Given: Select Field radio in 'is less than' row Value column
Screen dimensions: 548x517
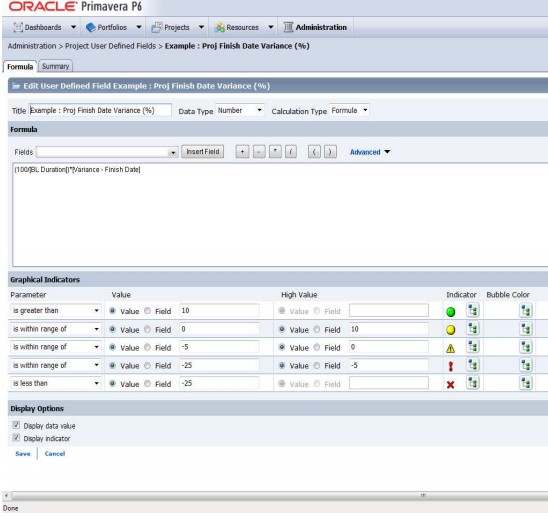Looking at the screenshot, I should coord(147,383).
